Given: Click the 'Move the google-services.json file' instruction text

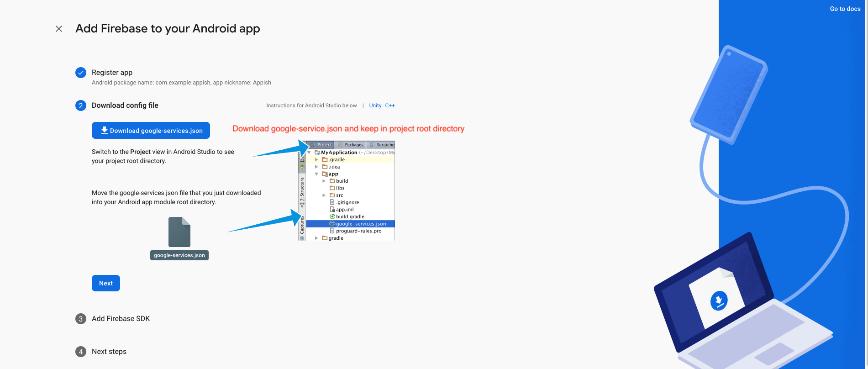Looking at the screenshot, I should click(x=176, y=197).
